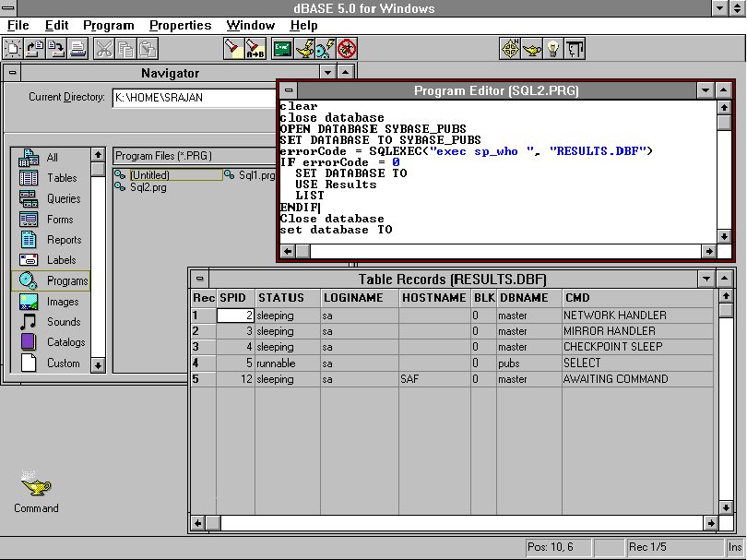Click the Debug program gears-lightning icon
This screenshot has width=747, height=560.
click(325, 49)
